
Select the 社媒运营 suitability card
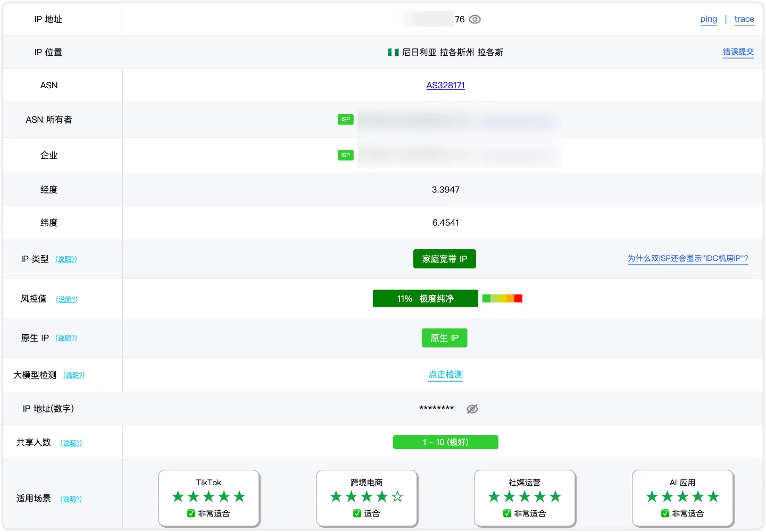click(x=524, y=498)
